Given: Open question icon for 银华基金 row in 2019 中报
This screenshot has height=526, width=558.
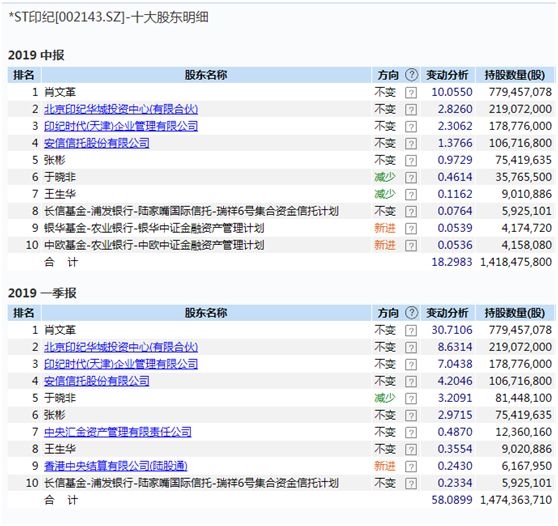Looking at the screenshot, I should coord(411,228).
